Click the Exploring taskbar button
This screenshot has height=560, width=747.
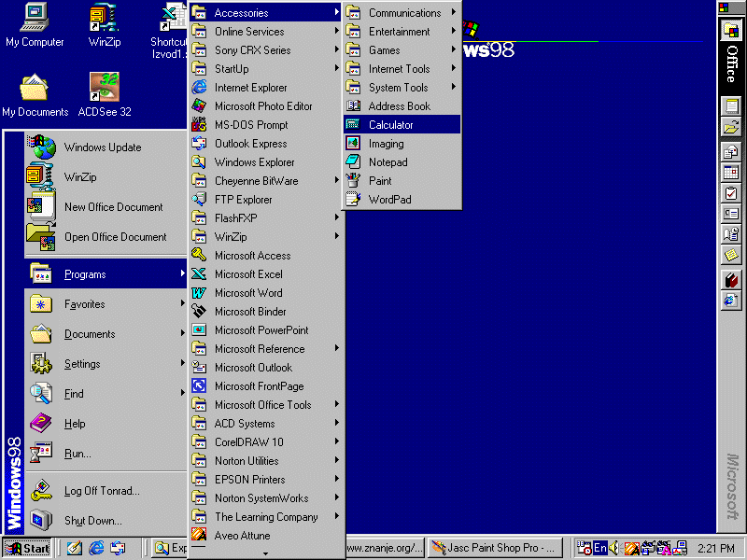pyautogui.click(x=170, y=548)
